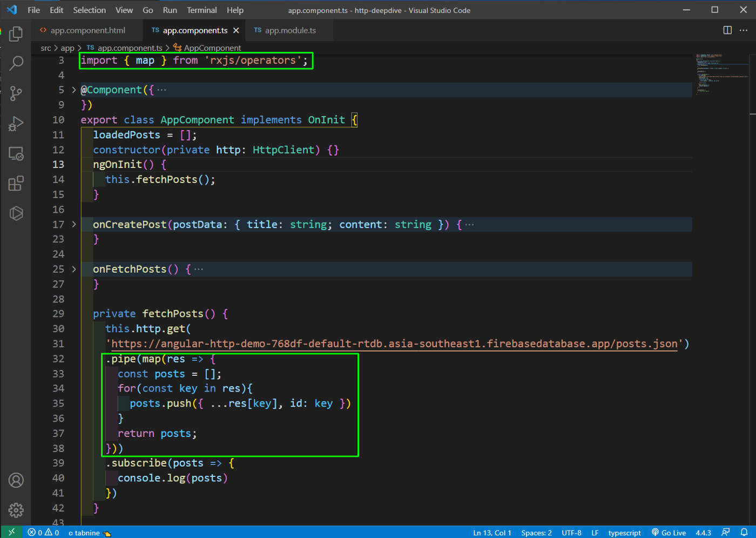Open the View menu
Image resolution: width=756 pixels, height=538 pixels.
pyautogui.click(x=124, y=10)
